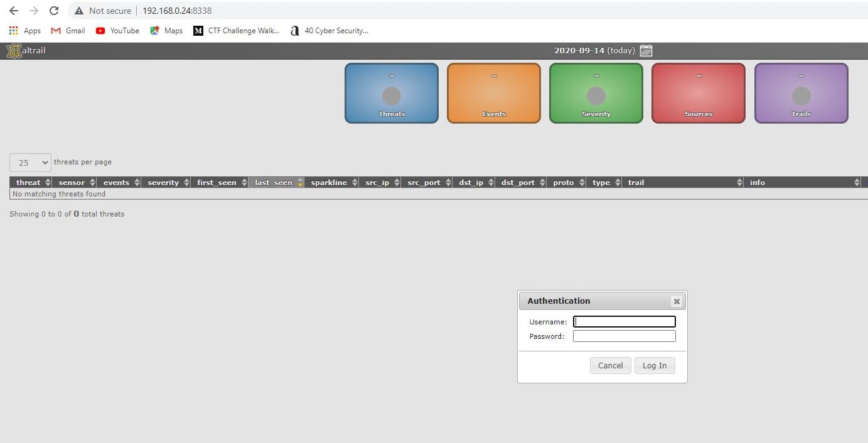Image resolution: width=868 pixels, height=443 pixels.
Task: Sort by dst_port column
Action: [521, 183]
